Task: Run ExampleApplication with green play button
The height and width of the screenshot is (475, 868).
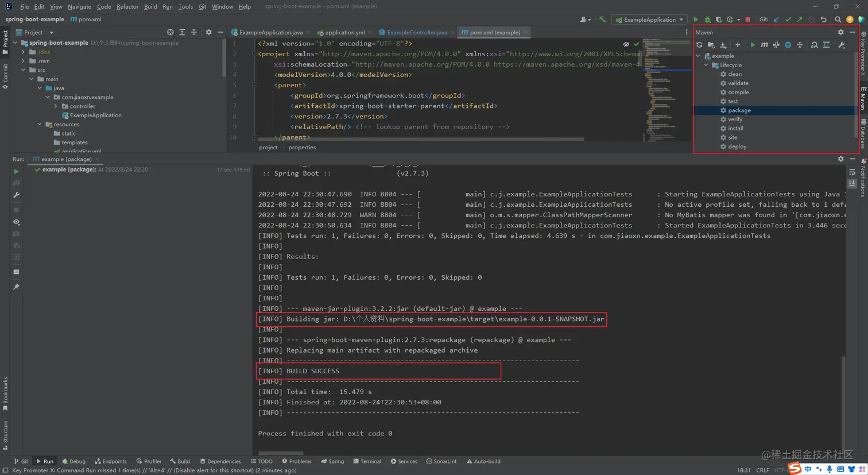Action: click(x=696, y=20)
